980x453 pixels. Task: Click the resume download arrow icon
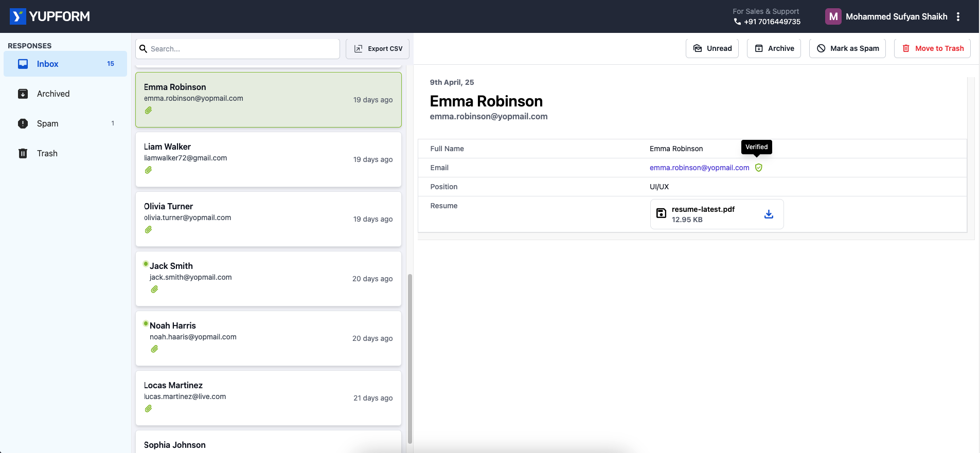[x=769, y=214]
